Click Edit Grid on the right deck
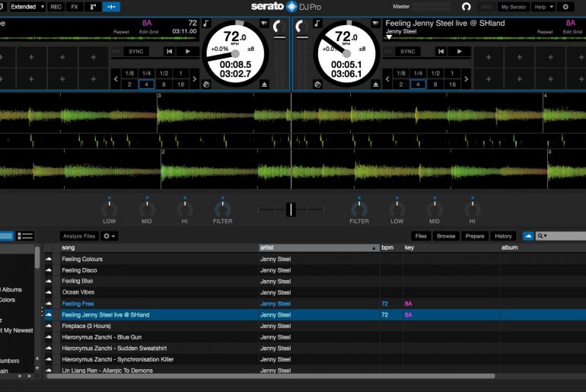This screenshot has width=586, height=392. [572, 32]
